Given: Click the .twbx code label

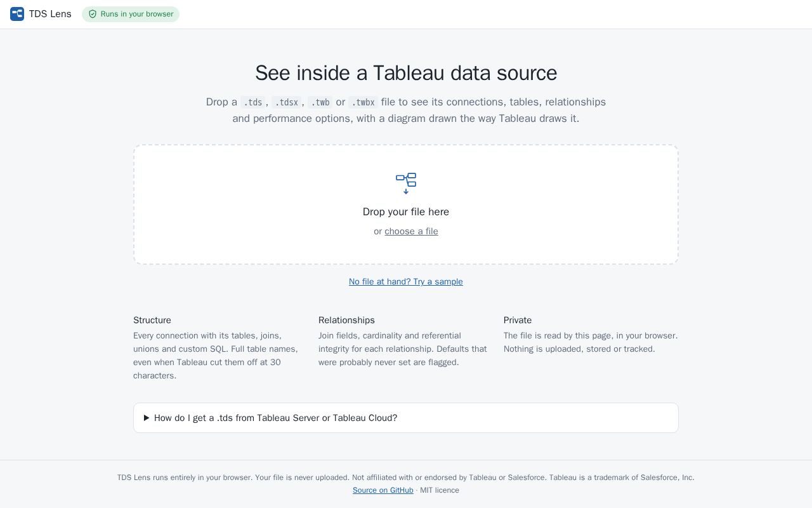Looking at the screenshot, I should (363, 102).
